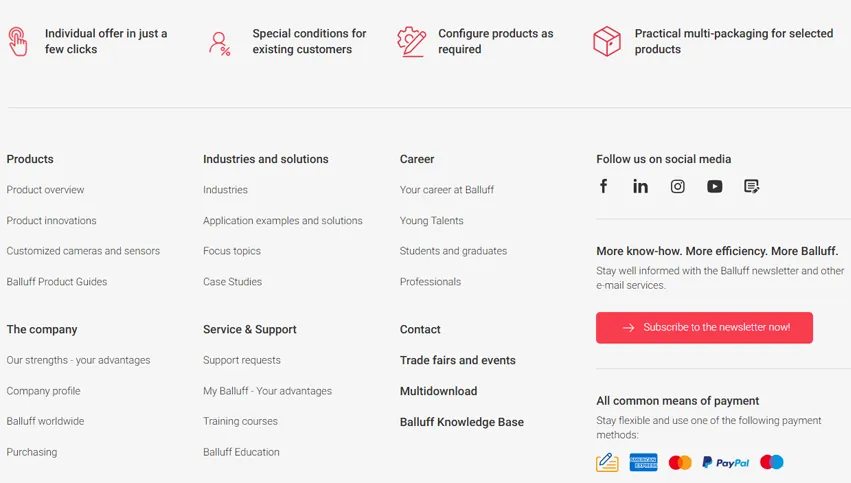This screenshot has height=483, width=851.
Task: Click the Multidownload link
Action: (438, 391)
